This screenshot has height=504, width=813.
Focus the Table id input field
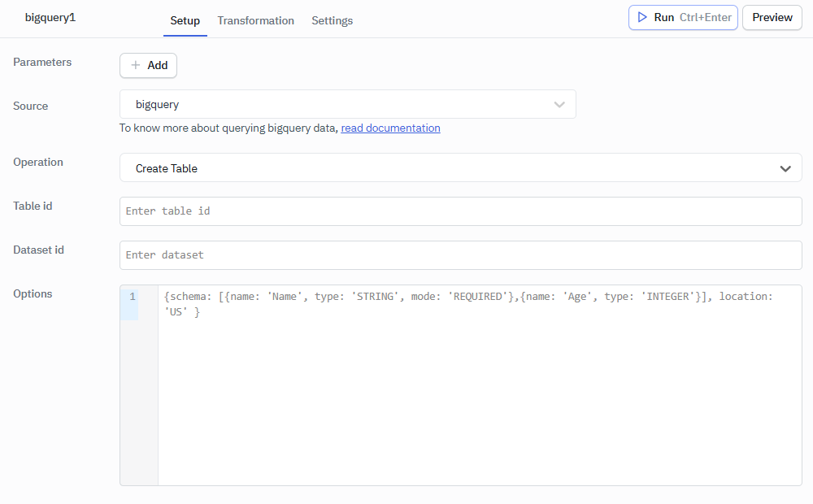(460, 211)
